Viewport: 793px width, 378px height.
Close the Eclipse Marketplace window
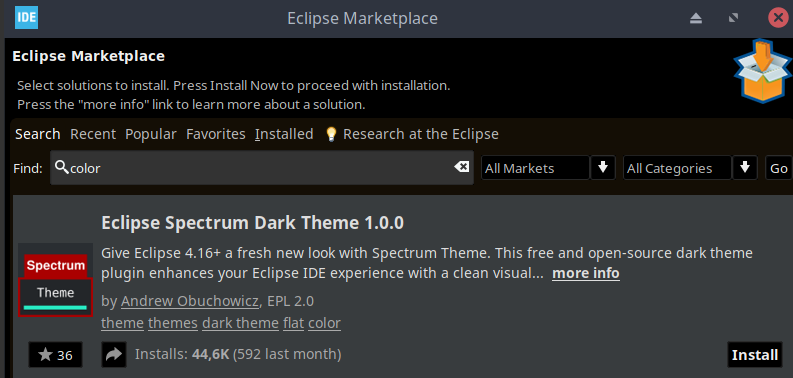(x=779, y=18)
